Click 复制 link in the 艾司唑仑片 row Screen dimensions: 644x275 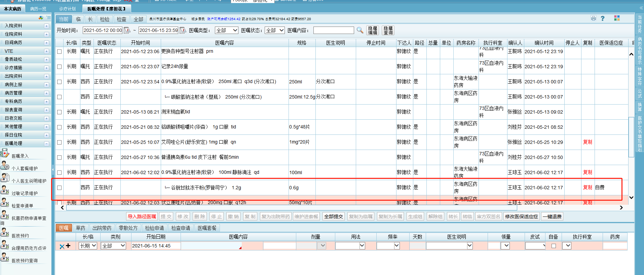click(x=588, y=142)
